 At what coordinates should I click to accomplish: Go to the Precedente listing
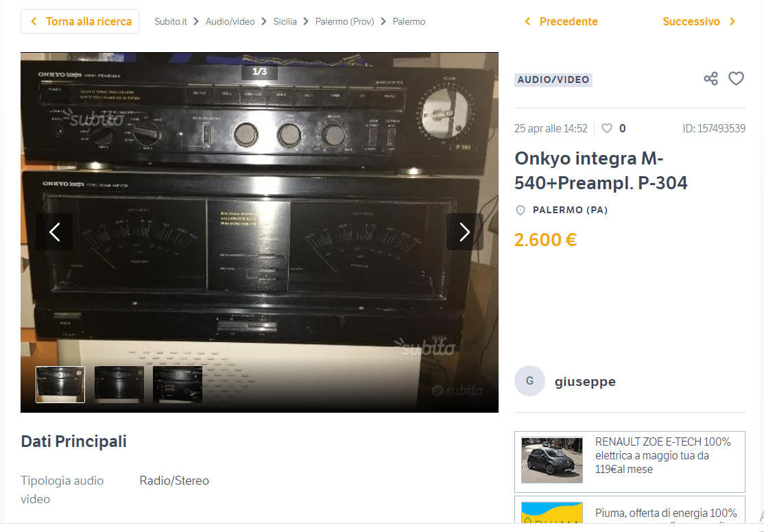click(561, 21)
